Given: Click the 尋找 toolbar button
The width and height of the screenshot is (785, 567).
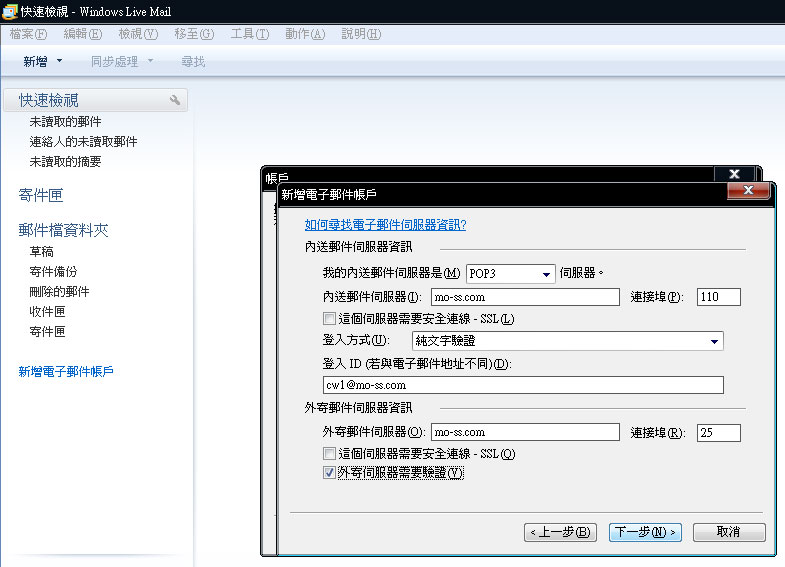Looking at the screenshot, I should coord(193,62).
